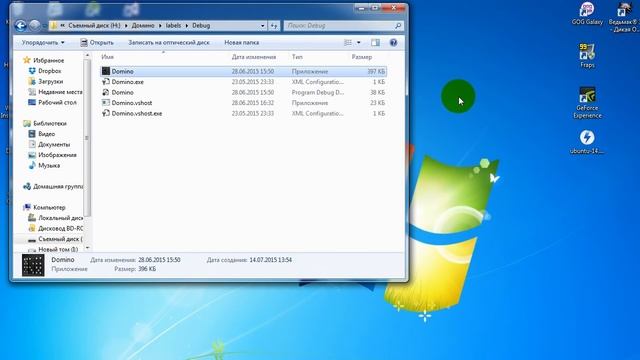Click Новая папка button

click(242, 42)
